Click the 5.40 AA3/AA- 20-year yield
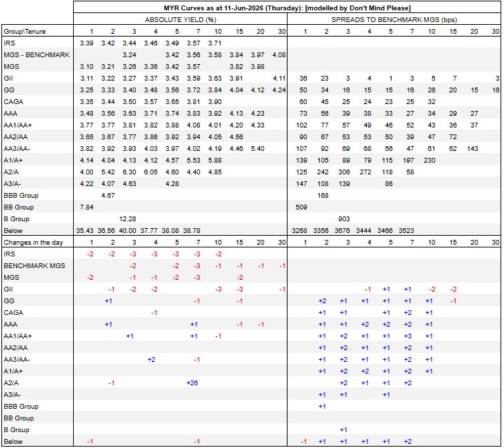Screen dimensions: 504x448 [257, 148]
